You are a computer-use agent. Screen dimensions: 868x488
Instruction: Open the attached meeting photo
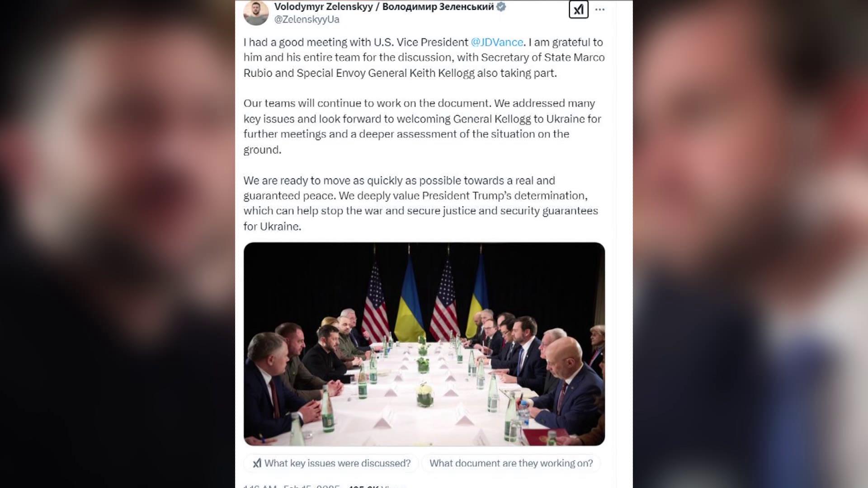click(424, 344)
